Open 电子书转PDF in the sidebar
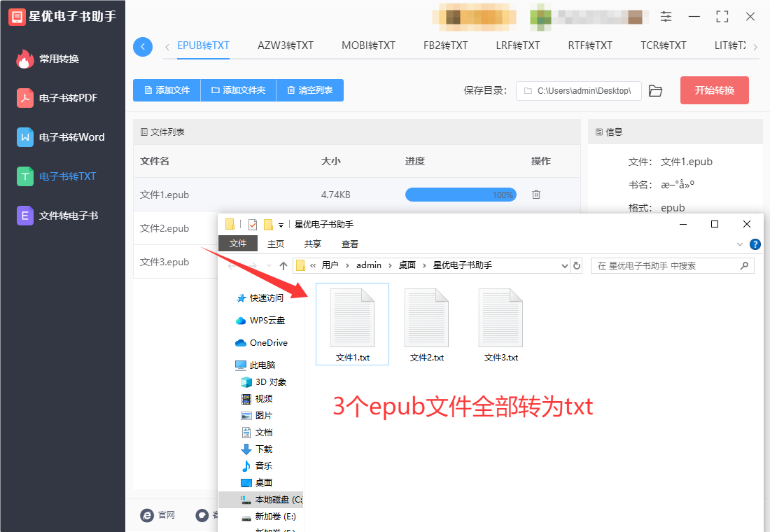 click(57, 98)
